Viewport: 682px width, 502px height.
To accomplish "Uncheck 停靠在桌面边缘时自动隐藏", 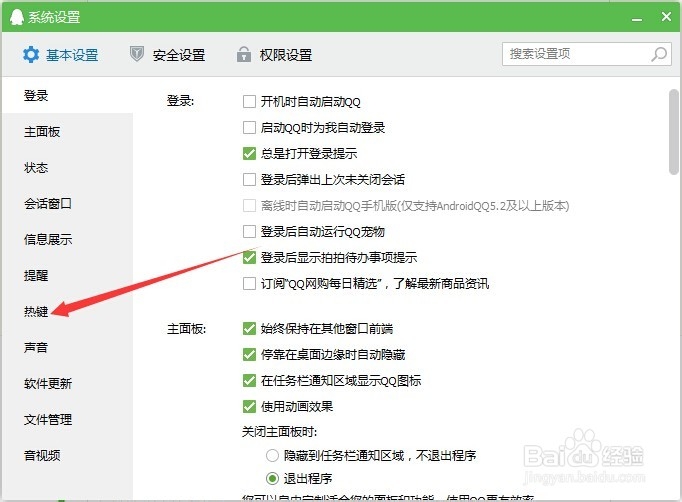I will (249, 355).
